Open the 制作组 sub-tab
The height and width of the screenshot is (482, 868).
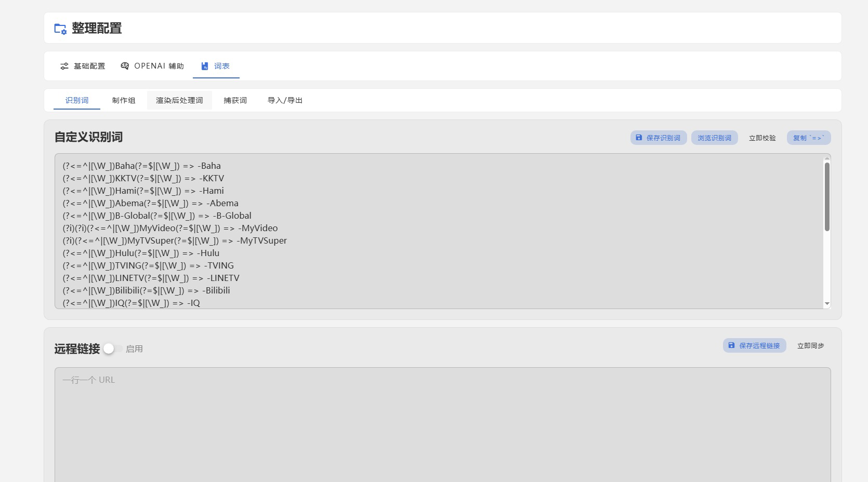tap(124, 100)
